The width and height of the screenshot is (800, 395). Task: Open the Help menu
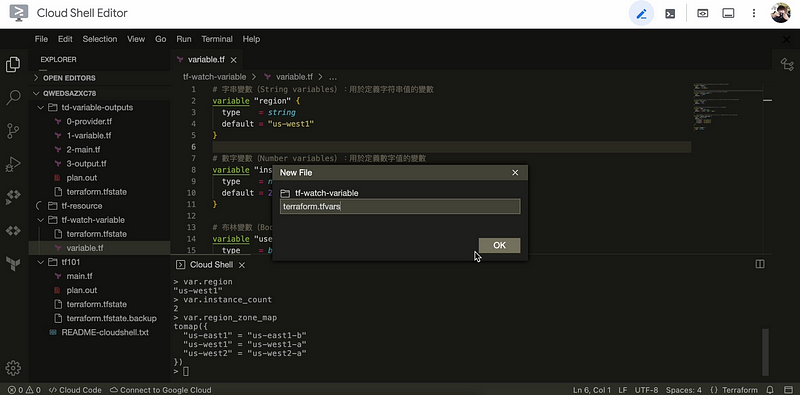pos(251,39)
